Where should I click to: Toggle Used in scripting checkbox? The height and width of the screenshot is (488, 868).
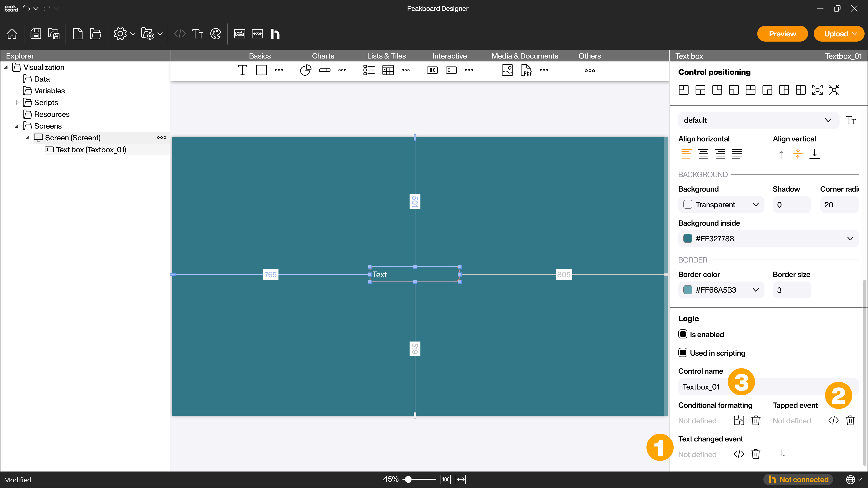pyautogui.click(x=683, y=353)
